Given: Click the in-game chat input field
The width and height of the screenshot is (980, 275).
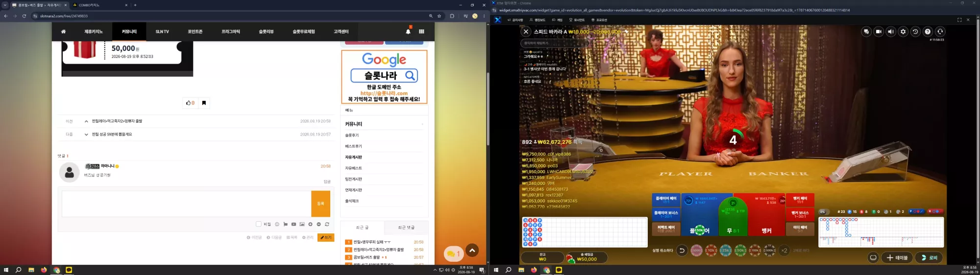Looking at the screenshot, I should pyautogui.click(x=554, y=43).
